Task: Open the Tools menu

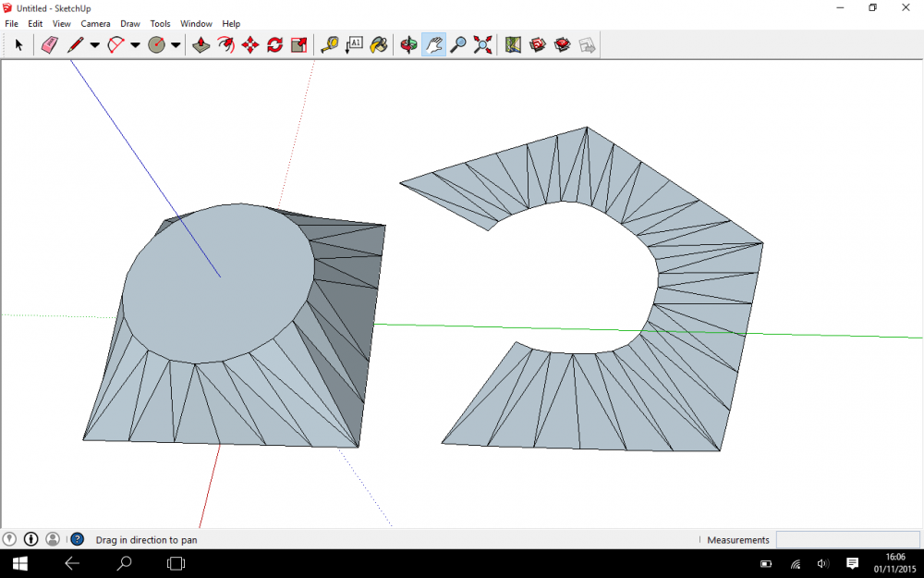Action: pyautogui.click(x=160, y=24)
